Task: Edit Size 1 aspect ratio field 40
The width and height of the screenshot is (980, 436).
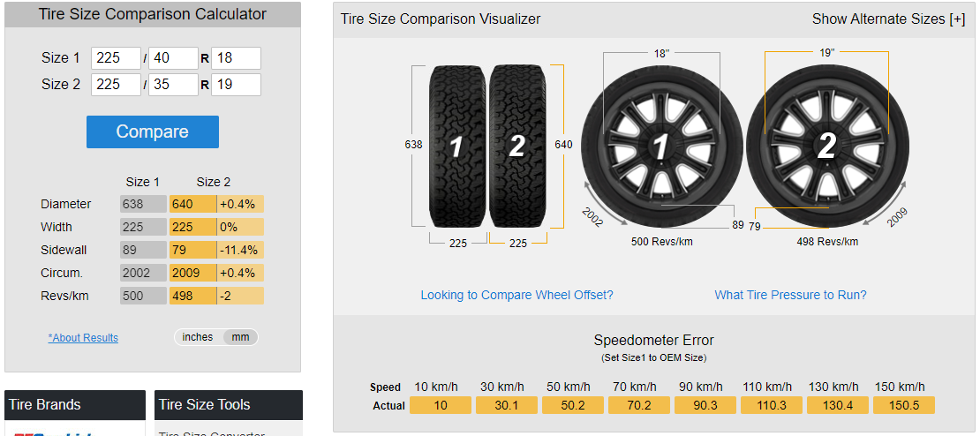Action: pos(173,58)
